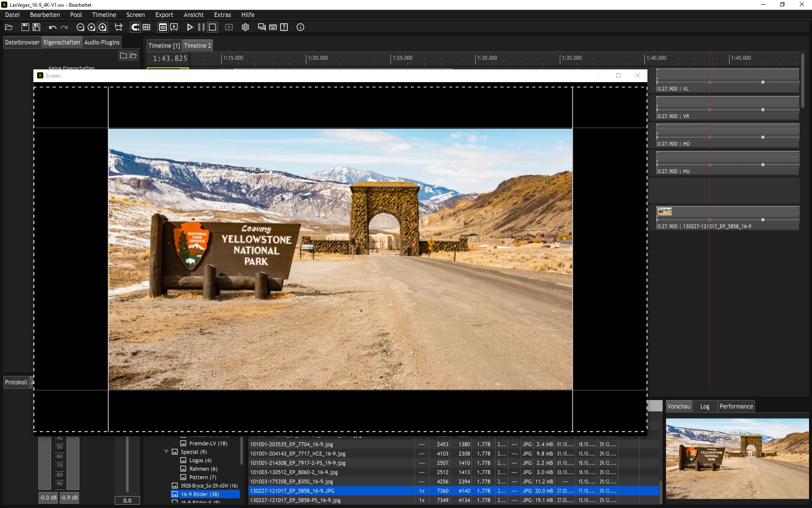The height and width of the screenshot is (508, 812).
Task: Click the open folder icon in Eigenschaften panel
Action: click(133, 55)
